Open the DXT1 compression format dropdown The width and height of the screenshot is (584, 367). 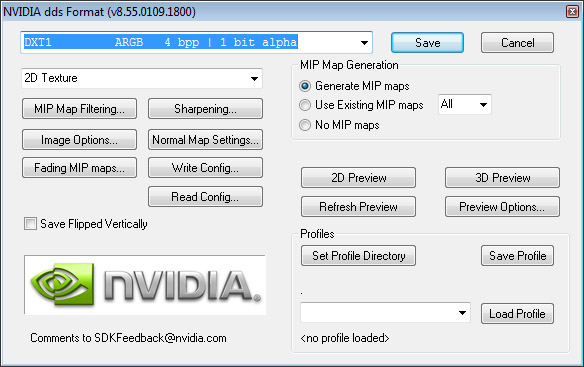[196, 42]
